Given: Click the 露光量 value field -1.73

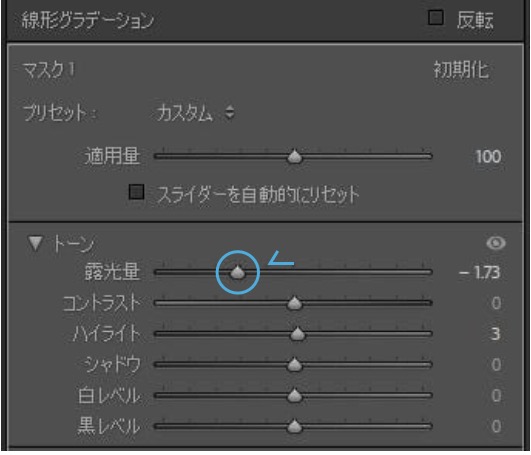Looking at the screenshot, I should [x=479, y=273].
